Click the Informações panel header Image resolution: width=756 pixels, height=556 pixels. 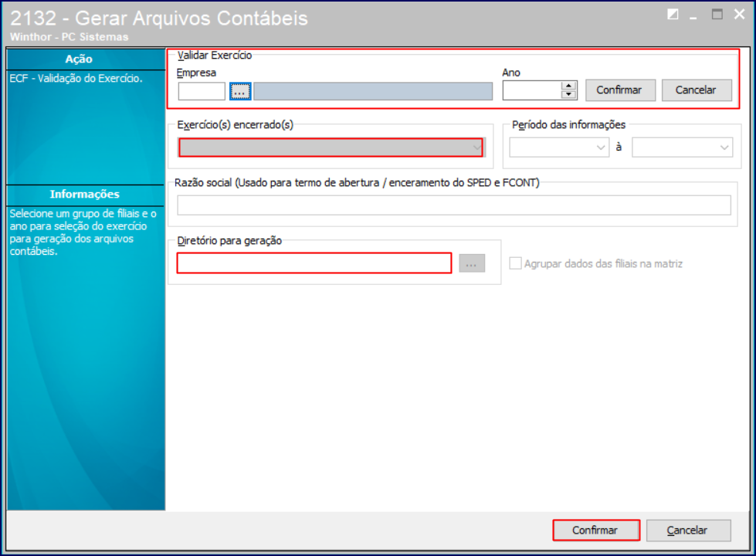tap(86, 195)
